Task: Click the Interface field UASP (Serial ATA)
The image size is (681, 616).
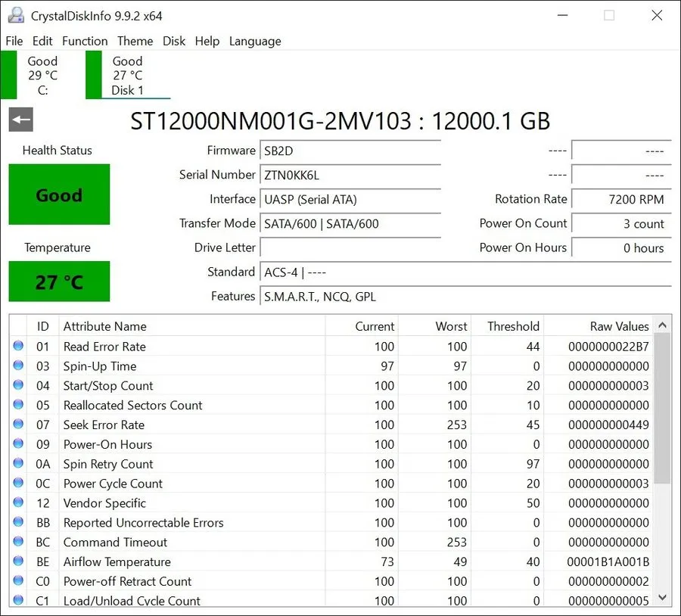Action: (x=350, y=199)
